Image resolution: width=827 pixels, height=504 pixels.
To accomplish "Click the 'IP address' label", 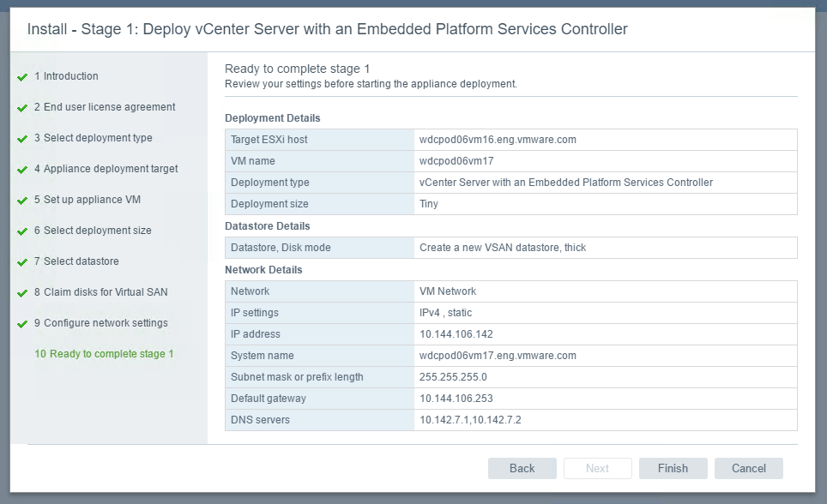I will pyautogui.click(x=256, y=334).
